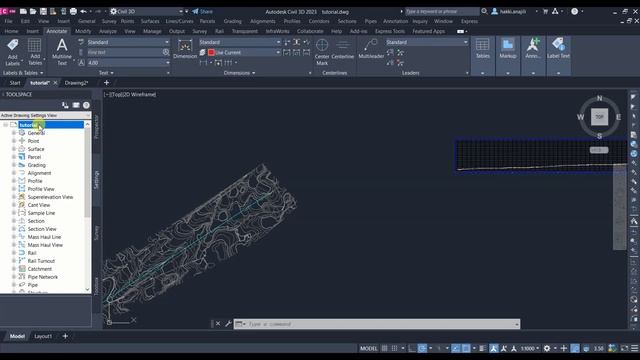This screenshot has width=640, height=360.
Task: Click the new drawing tab plus button
Action: (x=106, y=83)
